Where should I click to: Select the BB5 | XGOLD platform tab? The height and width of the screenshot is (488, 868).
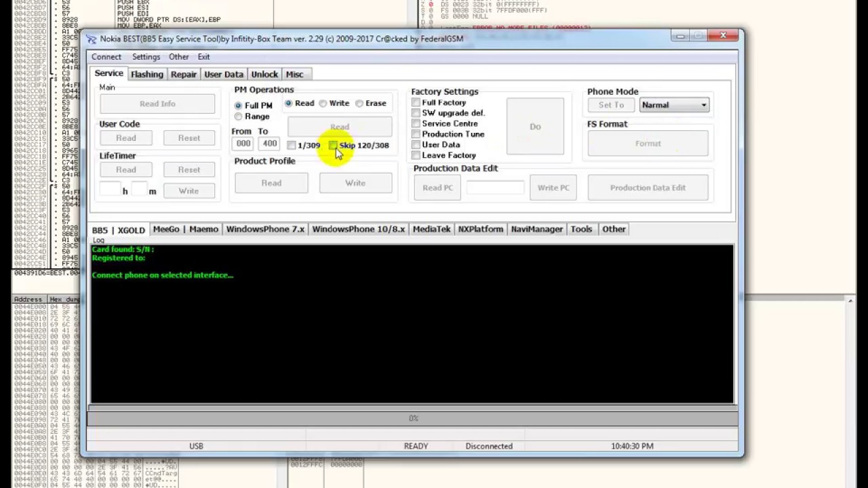point(119,230)
